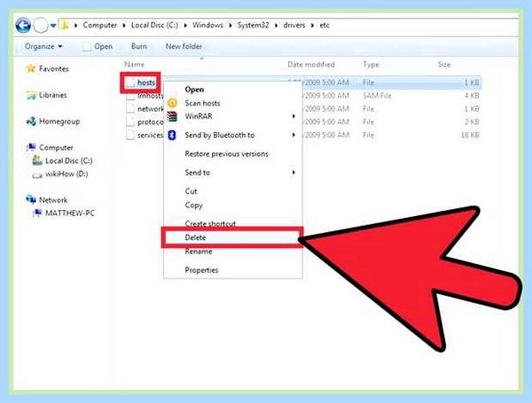Choose Open in context menu
This screenshot has height=403, width=532.
coord(194,89)
